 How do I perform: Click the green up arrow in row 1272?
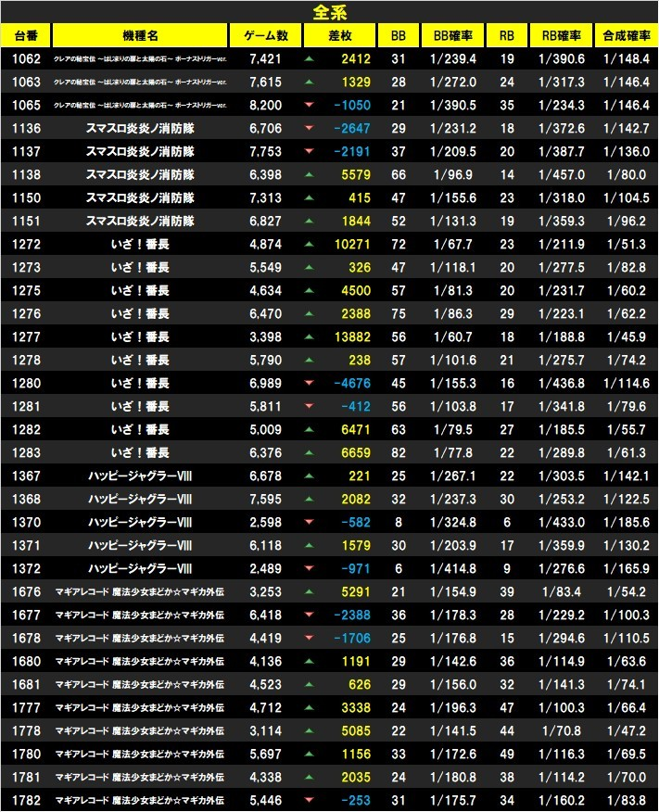pos(309,245)
